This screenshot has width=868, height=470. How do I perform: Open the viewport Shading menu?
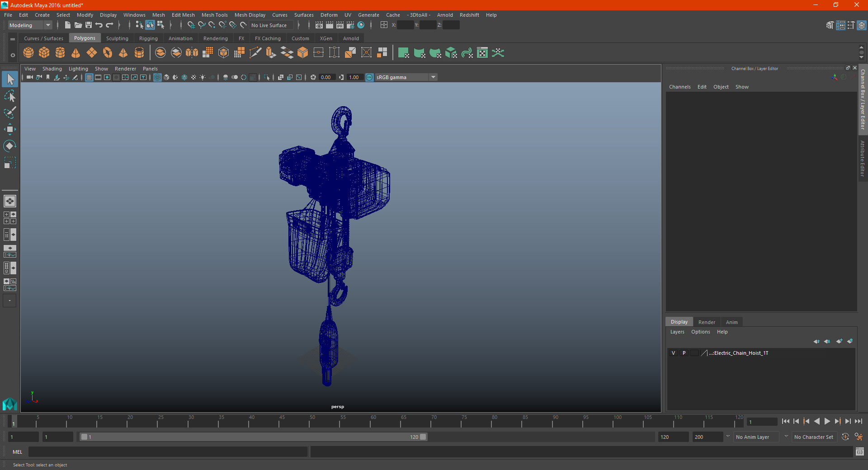(x=52, y=69)
